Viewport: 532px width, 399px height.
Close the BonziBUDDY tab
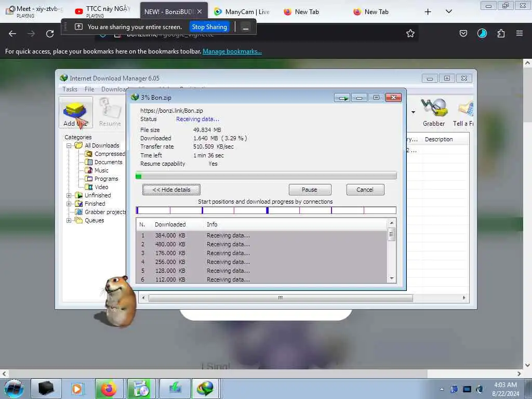coord(199,11)
